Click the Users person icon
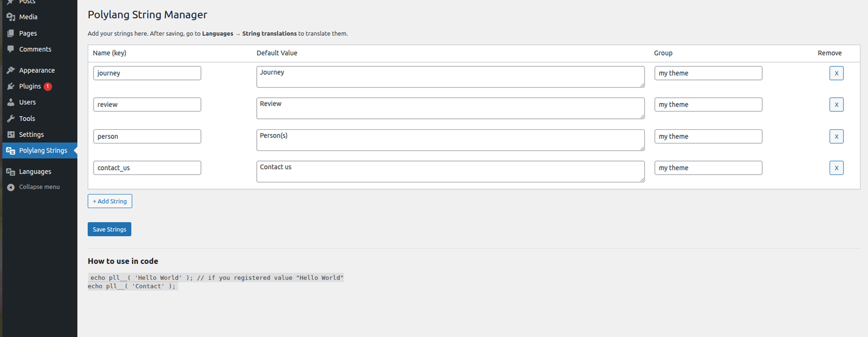This screenshot has height=337, width=868. 11,103
